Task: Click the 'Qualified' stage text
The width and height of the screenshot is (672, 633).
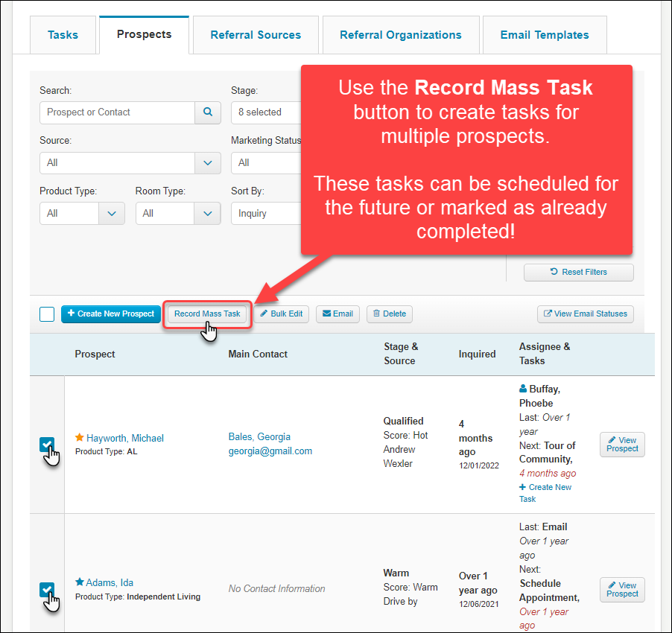Action: [403, 421]
